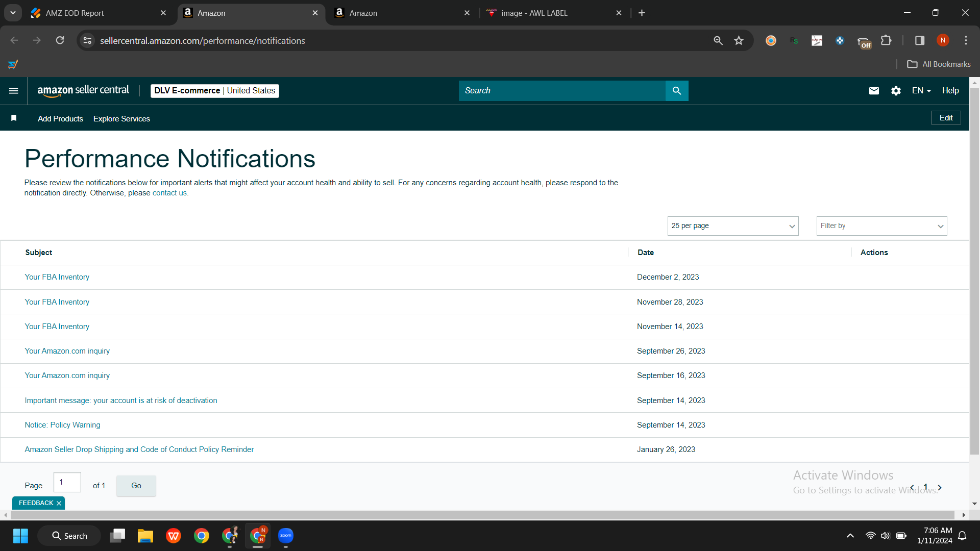
Task: Click the Subject column header
Action: pyautogui.click(x=39, y=253)
